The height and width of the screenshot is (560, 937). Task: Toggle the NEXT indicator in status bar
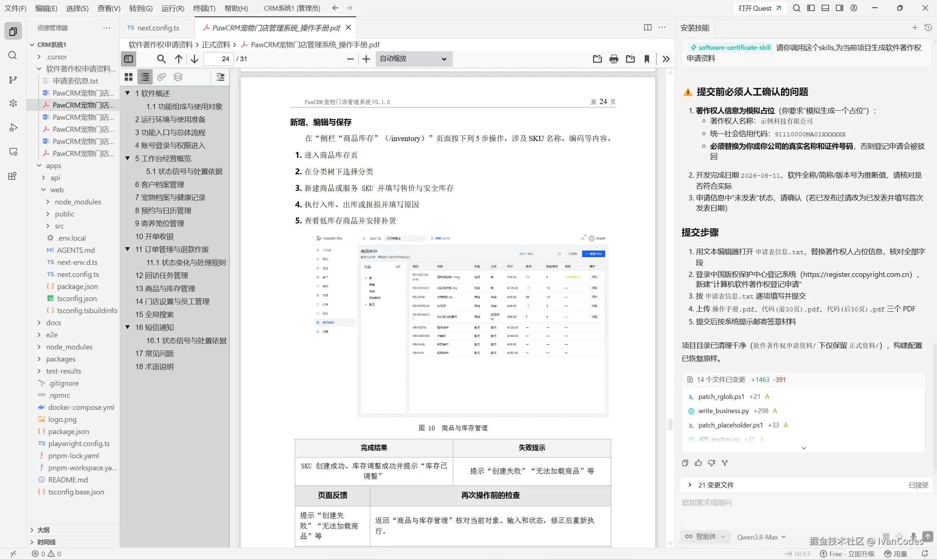click(x=797, y=554)
